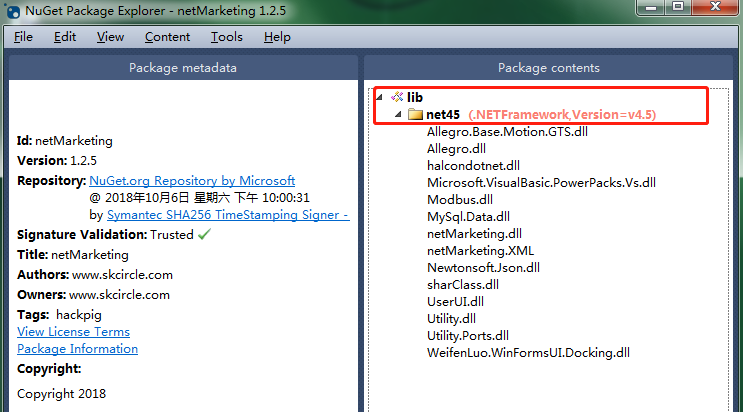Click the Signature Validation Trusted text
Screen dimensions: 743x412
pos(172,235)
